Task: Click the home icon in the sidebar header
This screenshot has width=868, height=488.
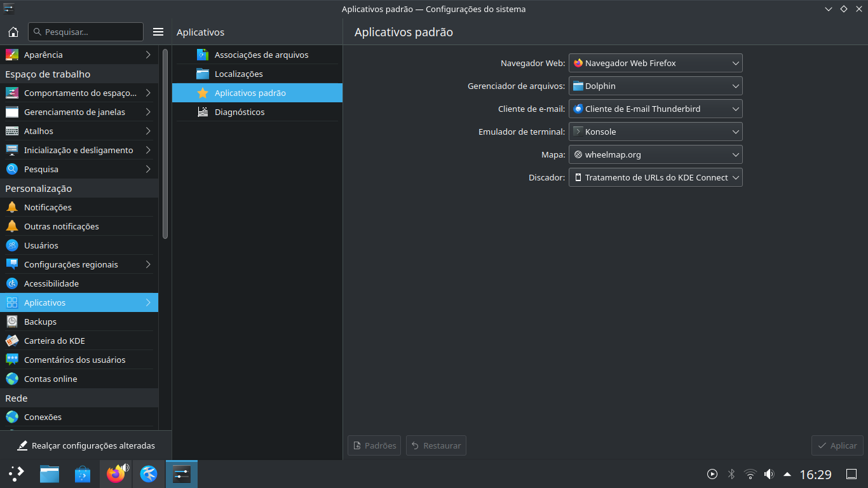Action: [x=13, y=32]
